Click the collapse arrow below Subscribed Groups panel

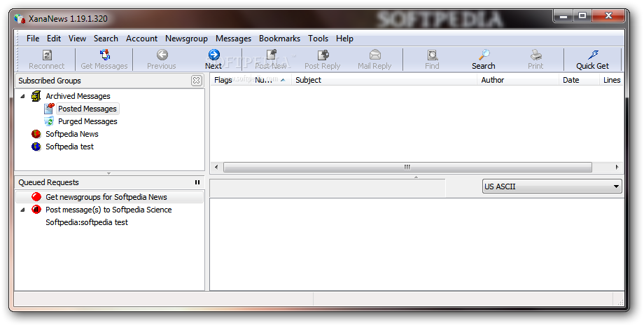point(108,173)
